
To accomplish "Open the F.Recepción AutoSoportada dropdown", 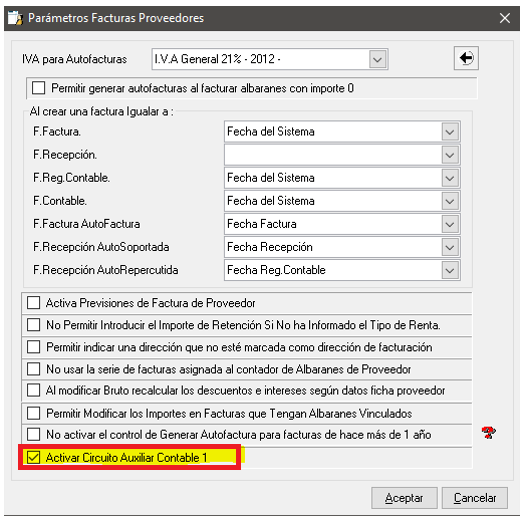I will [450, 247].
